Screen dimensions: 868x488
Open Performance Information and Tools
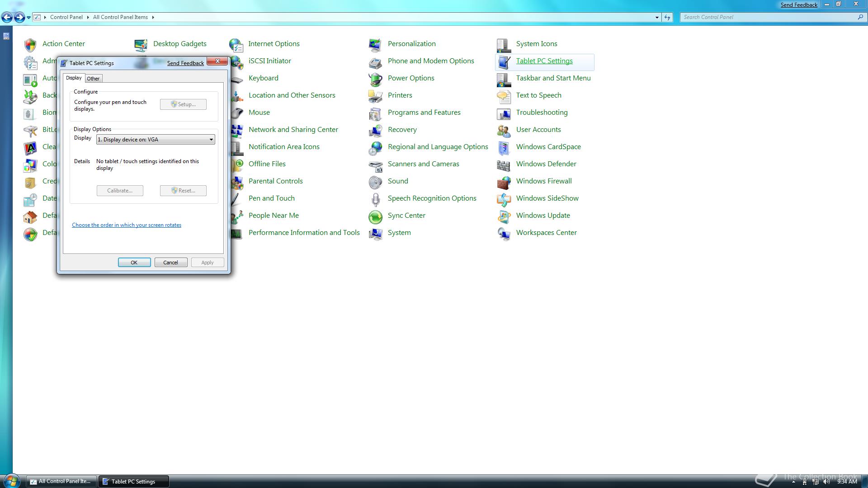(x=304, y=233)
